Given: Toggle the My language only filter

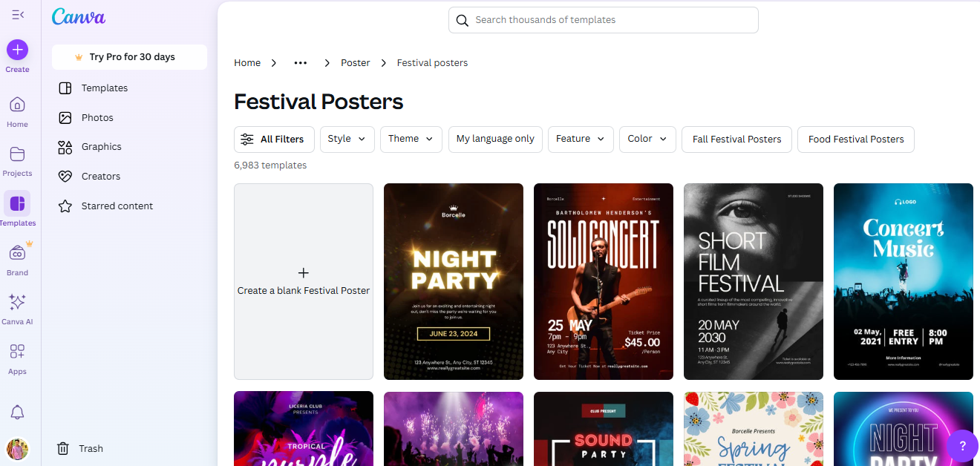Looking at the screenshot, I should [x=494, y=139].
